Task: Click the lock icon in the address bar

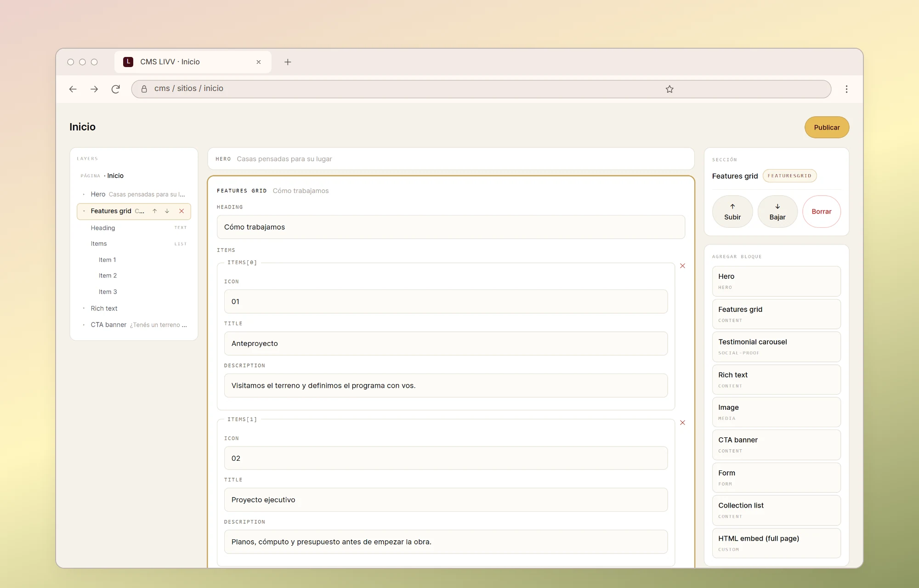Action: tap(144, 89)
